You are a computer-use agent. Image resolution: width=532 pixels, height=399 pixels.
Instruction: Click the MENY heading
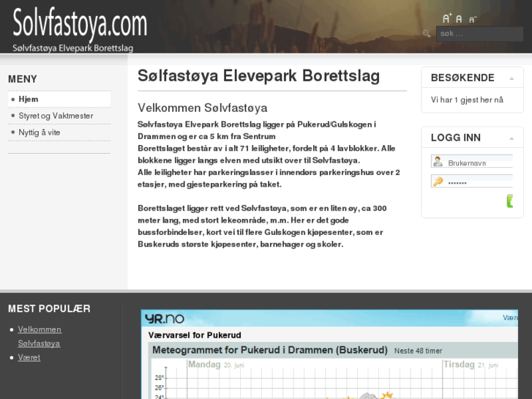23,79
